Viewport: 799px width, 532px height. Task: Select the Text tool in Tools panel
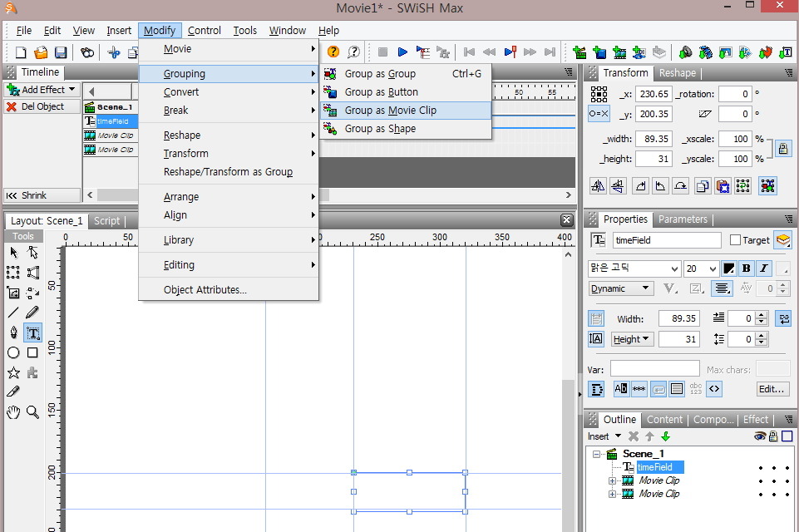(32, 333)
